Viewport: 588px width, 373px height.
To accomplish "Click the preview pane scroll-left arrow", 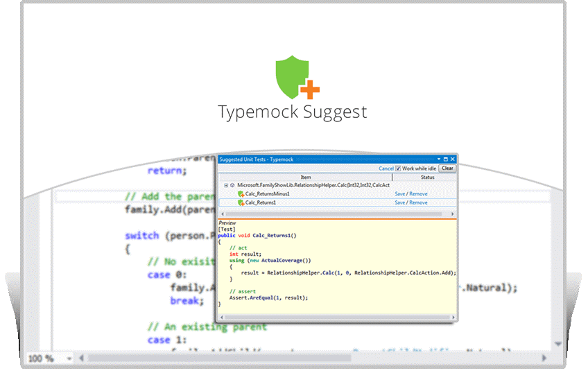I will pyautogui.click(x=222, y=318).
